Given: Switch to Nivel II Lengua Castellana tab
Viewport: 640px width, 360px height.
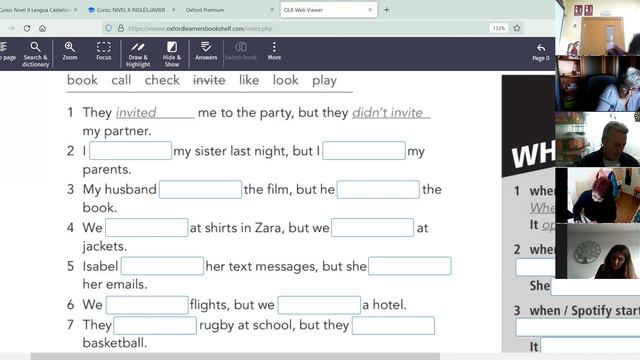Looking at the screenshot, I should (x=36, y=10).
